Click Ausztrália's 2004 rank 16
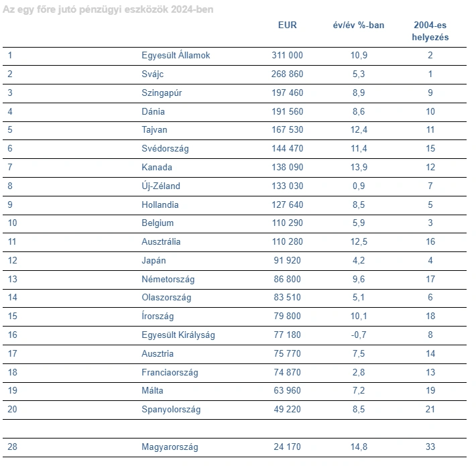The image size is (476, 466). [x=430, y=242]
